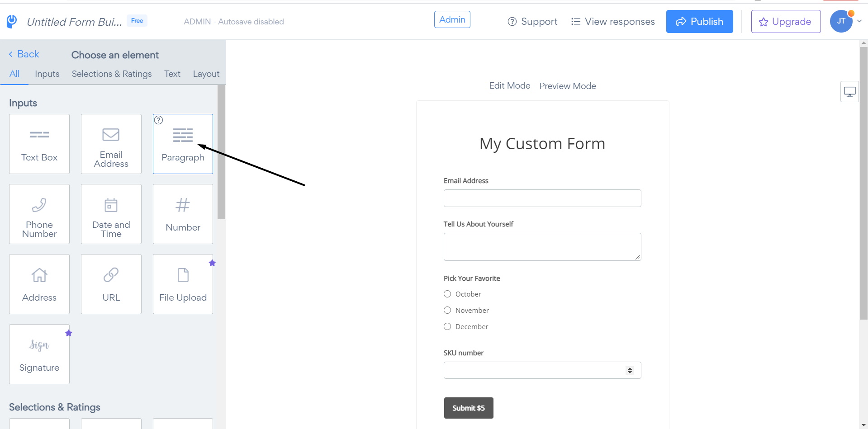
Task: Switch to the Inputs tab
Action: click(47, 74)
